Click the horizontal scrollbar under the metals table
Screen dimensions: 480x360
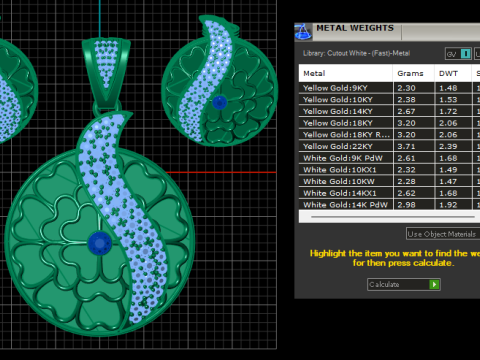(x=393, y=217)
